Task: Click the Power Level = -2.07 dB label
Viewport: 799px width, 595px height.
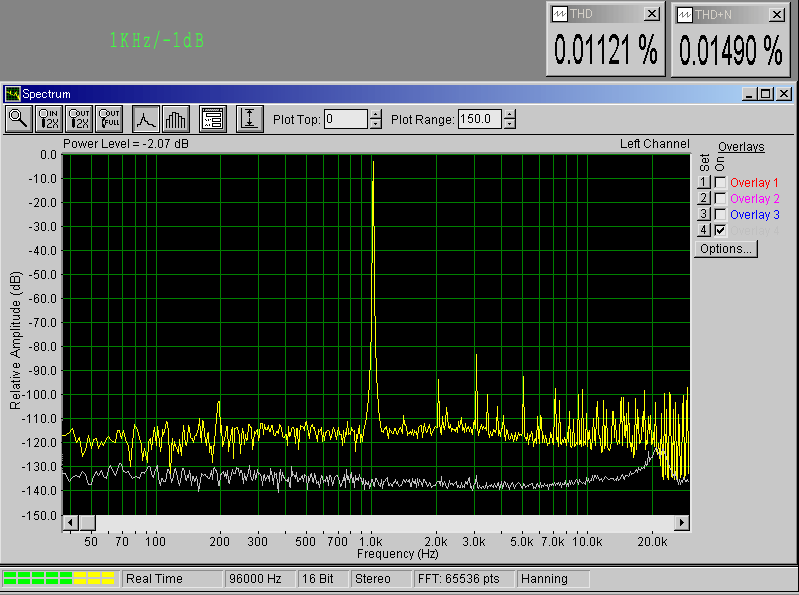Action: click(126, 144)
